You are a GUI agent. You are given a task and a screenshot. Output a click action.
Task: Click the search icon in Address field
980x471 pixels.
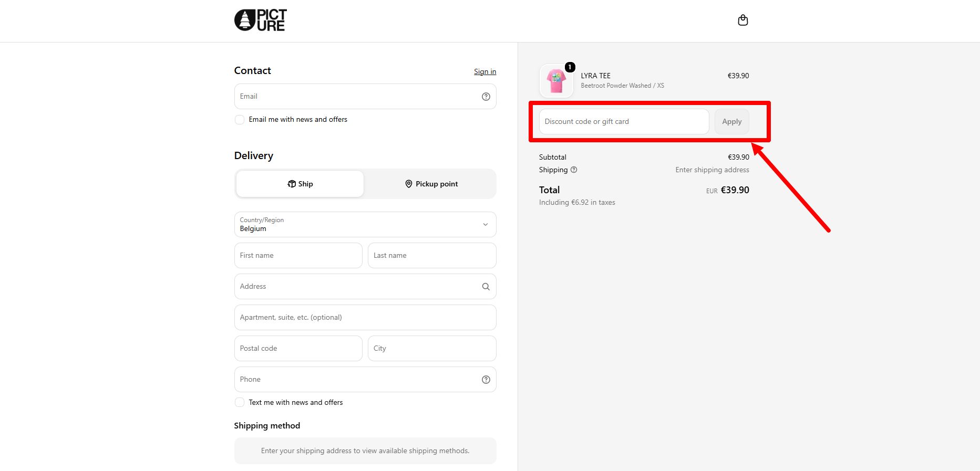coord(486,287)
